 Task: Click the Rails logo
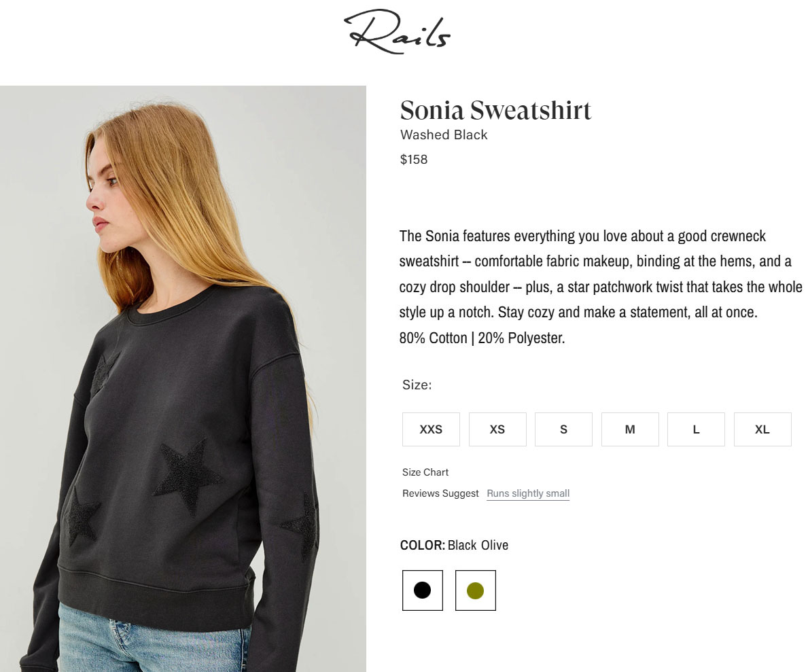pos(398,32)
